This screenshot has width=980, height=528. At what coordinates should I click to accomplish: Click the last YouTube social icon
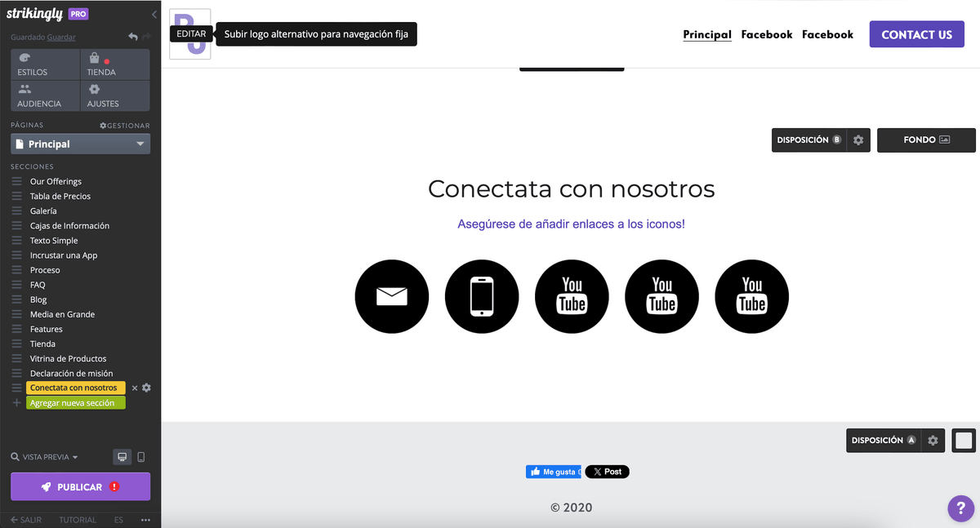pyautogui.click(x=751, y=296)
